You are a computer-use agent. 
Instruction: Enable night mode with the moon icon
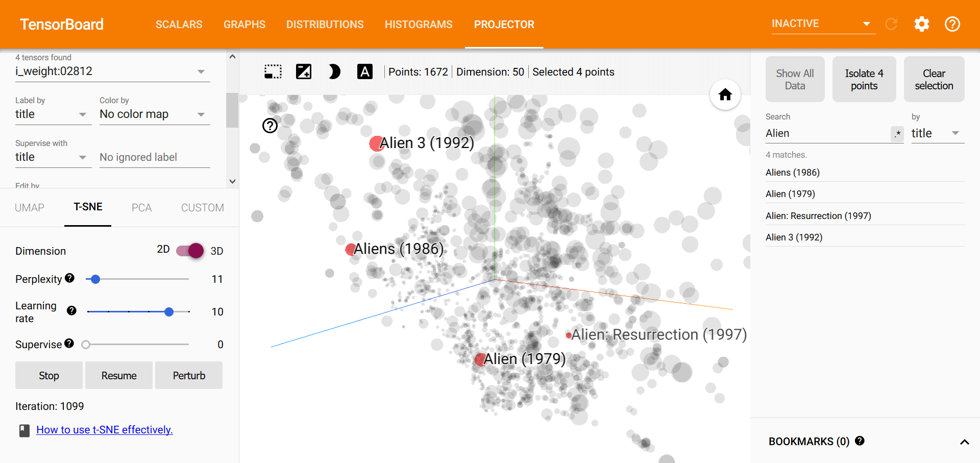click(x=334, y=72)
